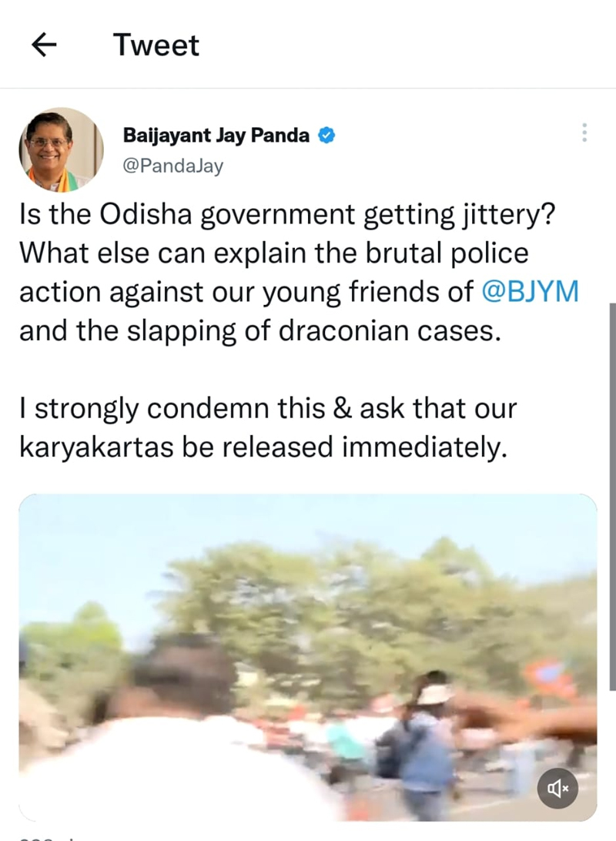Unmute the video with the speaker icon
616x841 pixels.
[557, 788]
